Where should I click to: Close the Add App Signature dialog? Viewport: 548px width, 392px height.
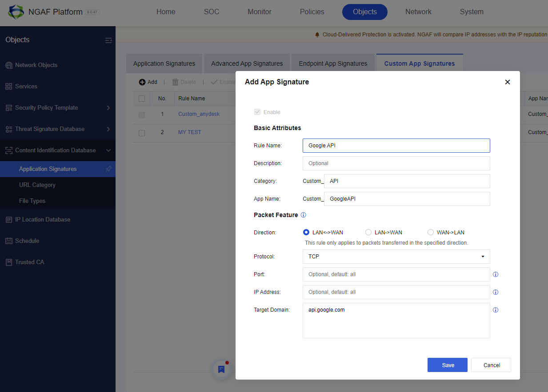point(508,82)
